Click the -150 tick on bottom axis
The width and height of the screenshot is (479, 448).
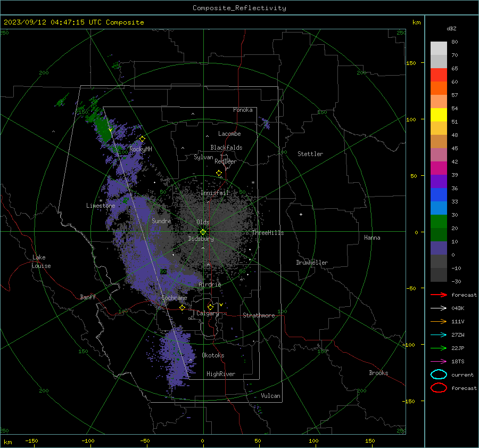[x=32, y=441]
